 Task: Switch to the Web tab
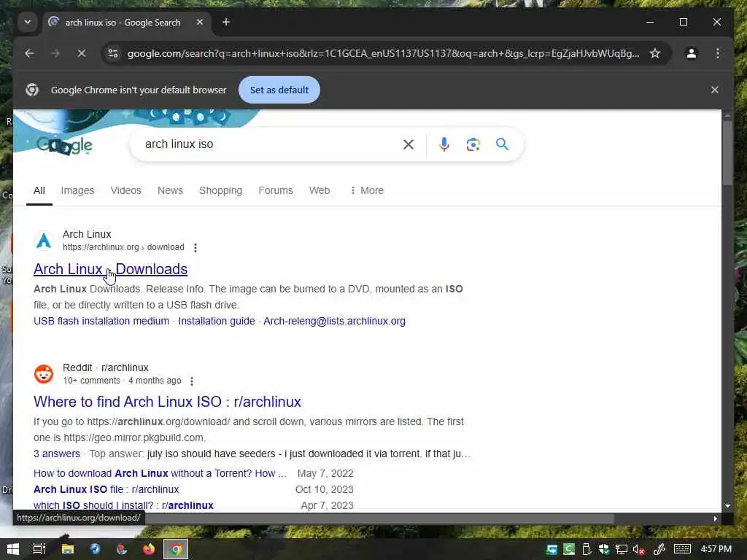point(320,190)
